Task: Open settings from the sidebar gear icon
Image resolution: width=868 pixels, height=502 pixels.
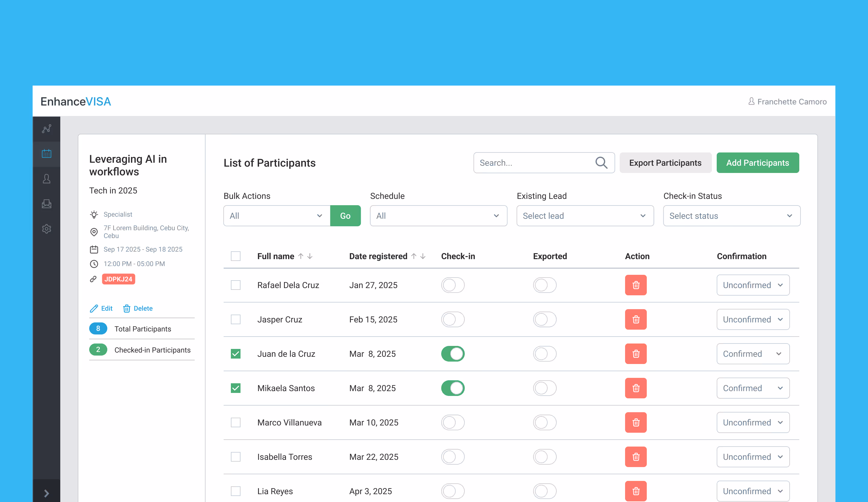Action: 46,229
